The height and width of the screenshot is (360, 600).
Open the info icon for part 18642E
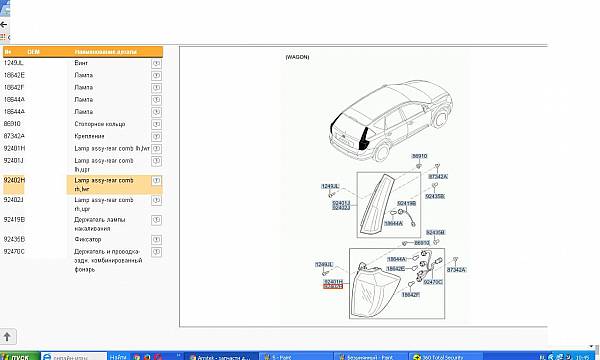point(156,76)
